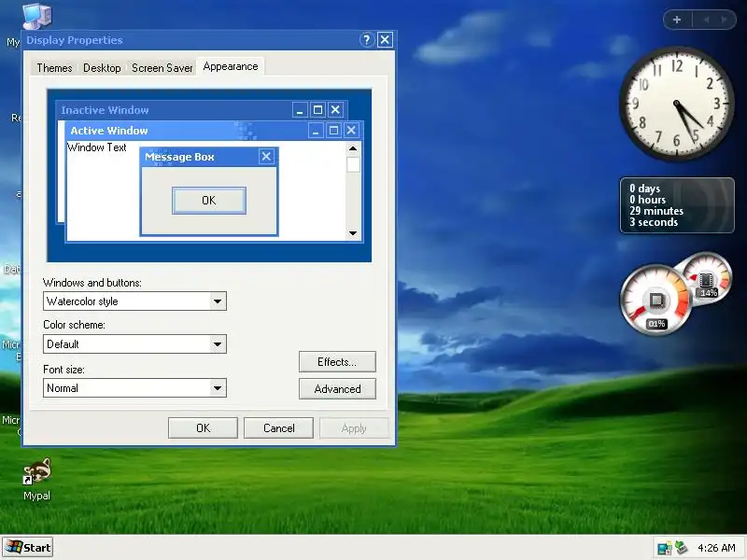Viewport: 747px width, 560px height.
Task: Click the safely remove hardware tray icon
Action: tap(682, 548)
